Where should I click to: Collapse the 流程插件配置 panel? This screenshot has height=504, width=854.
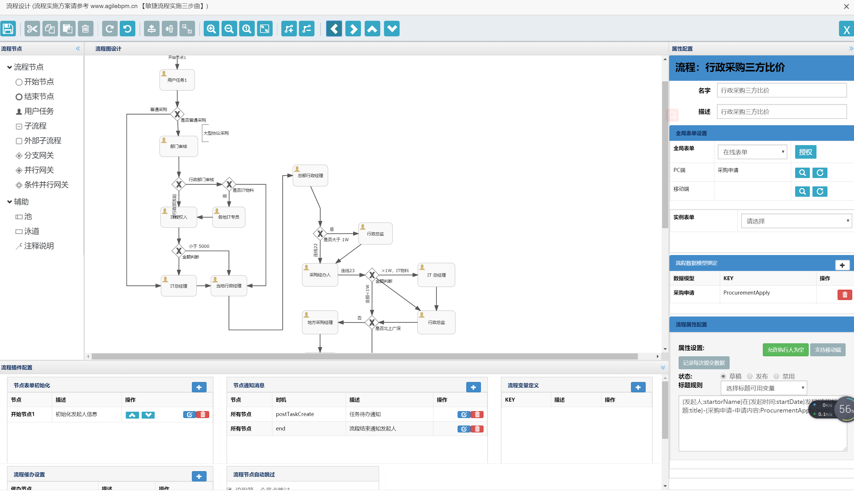tap(663, 368)
